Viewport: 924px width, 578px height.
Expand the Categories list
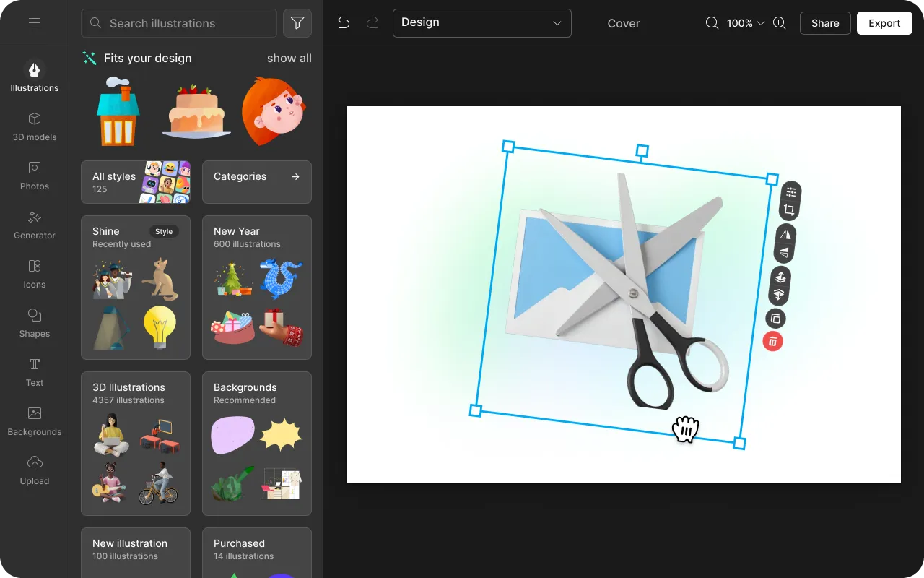point(257,182)
